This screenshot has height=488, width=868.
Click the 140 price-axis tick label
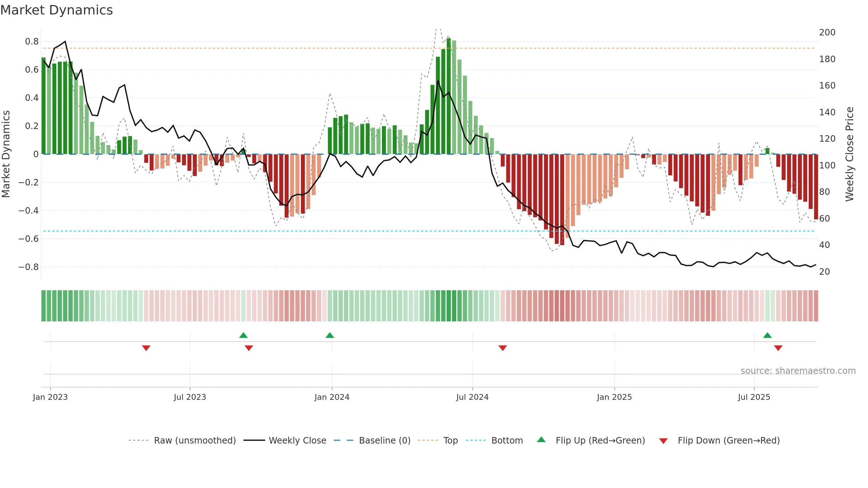click(827, 112)
